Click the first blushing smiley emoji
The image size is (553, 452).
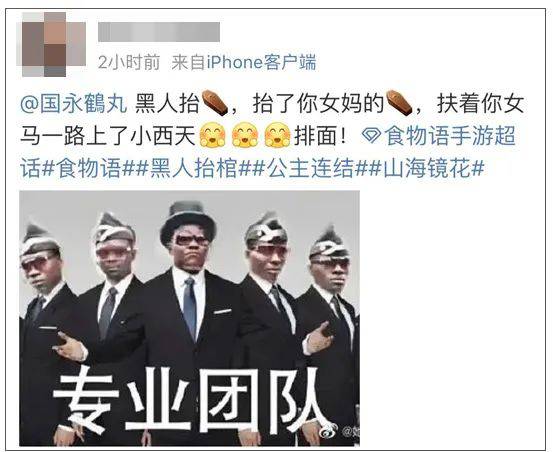pos(212,135)
